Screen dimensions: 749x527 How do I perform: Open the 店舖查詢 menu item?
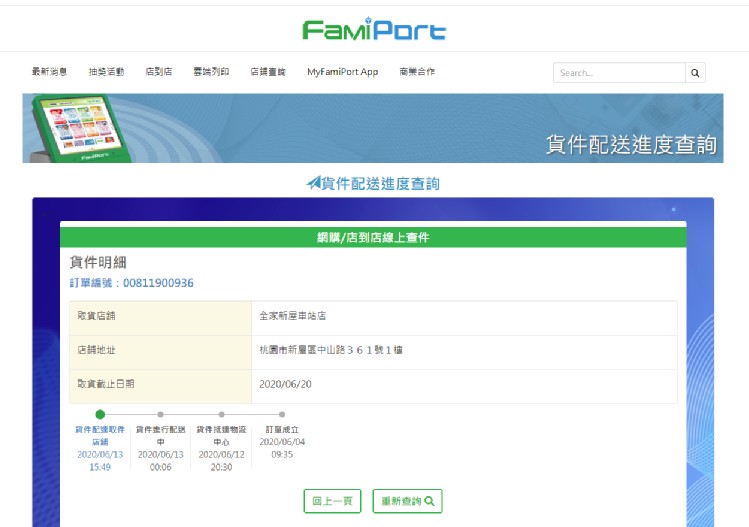pos(268,72)
